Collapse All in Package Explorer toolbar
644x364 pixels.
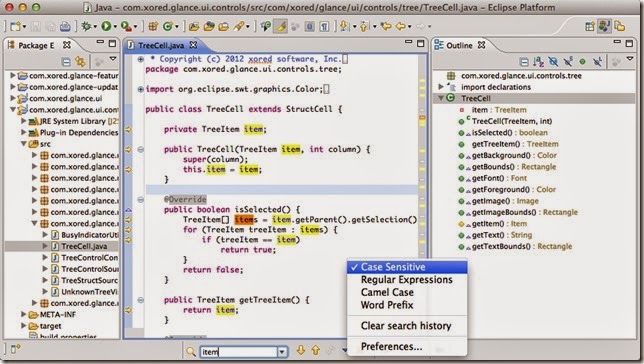pyautogui.click(x=66, y=62)
